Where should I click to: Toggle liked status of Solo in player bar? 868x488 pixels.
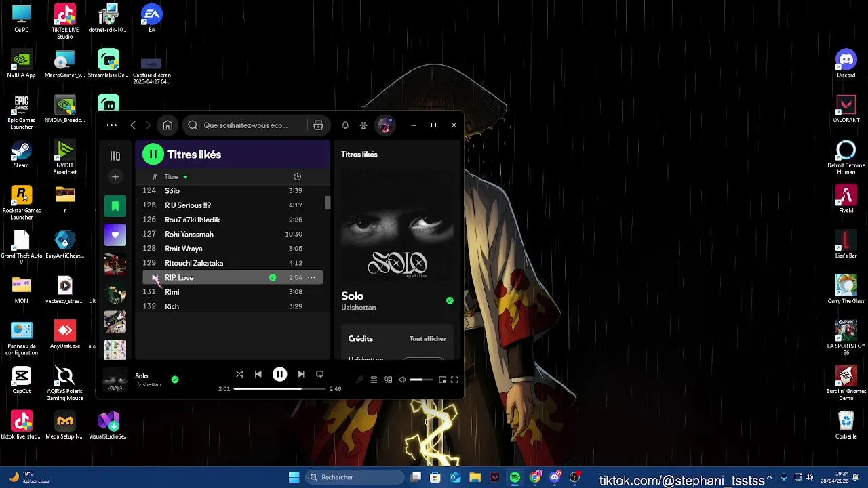pos(175,380)
